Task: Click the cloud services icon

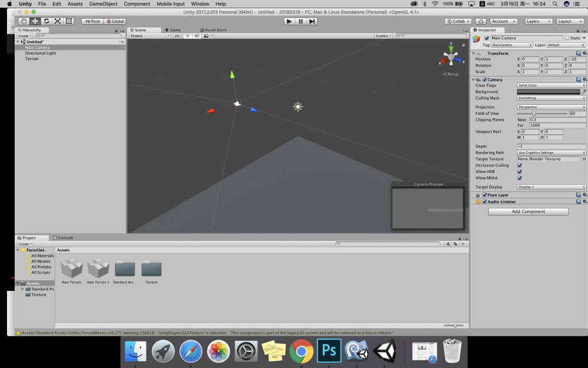Action: (480, 21)
